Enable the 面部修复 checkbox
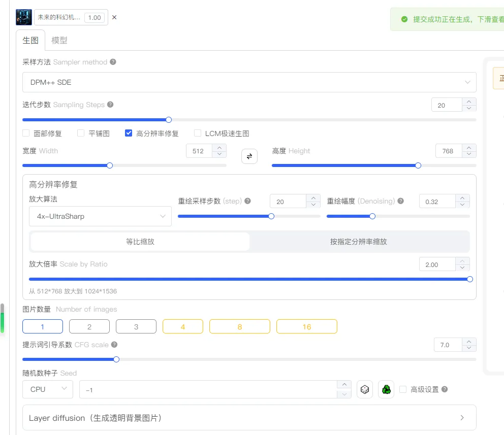 [x=26, y=133]
